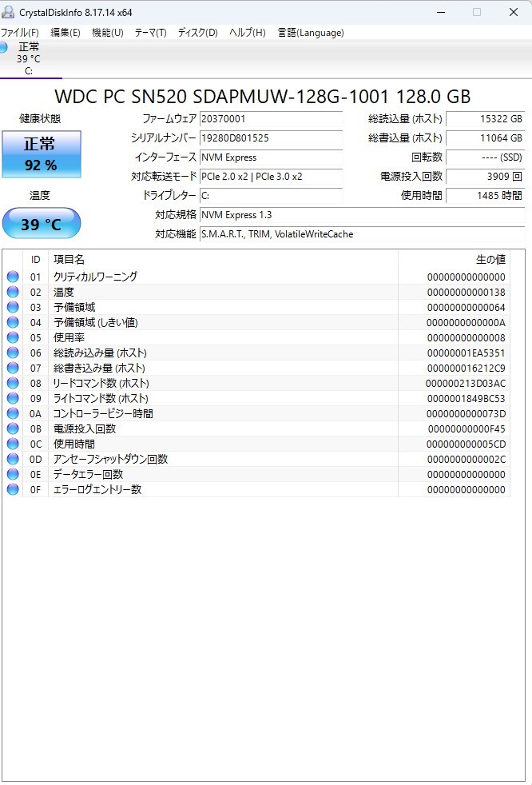Click power on count value 3909 回
The height and width of the screenshot is (785, 532).
click(x=485, y=176)
